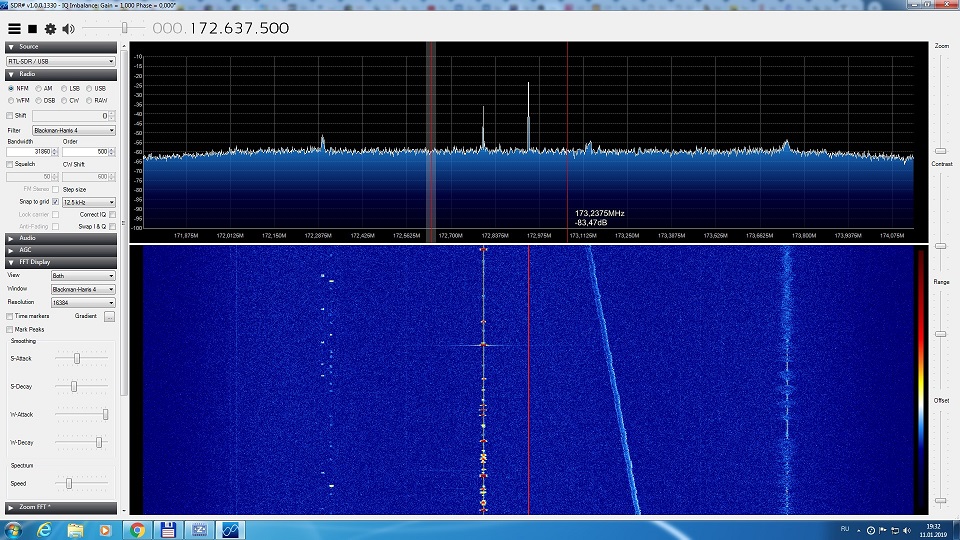
Task: Switch to the SDR# taskbar button
Action: tap(230, 530)
